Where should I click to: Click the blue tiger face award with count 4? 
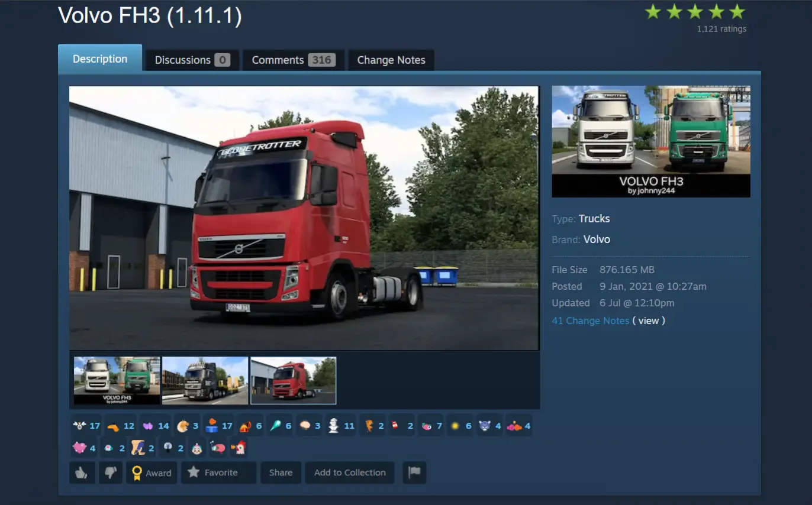tap(489, 425)
